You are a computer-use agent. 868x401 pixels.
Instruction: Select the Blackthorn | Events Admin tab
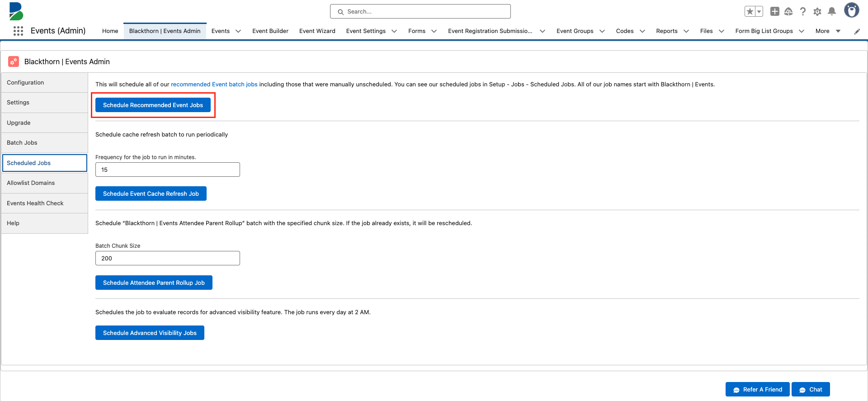click(165, 31)
